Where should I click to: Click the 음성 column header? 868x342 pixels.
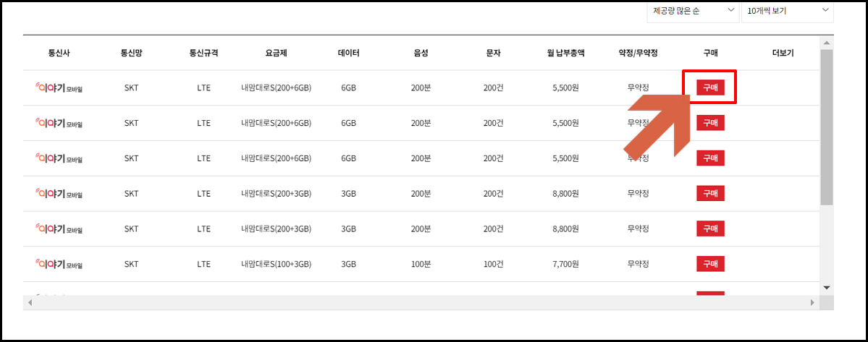(421, 53)
